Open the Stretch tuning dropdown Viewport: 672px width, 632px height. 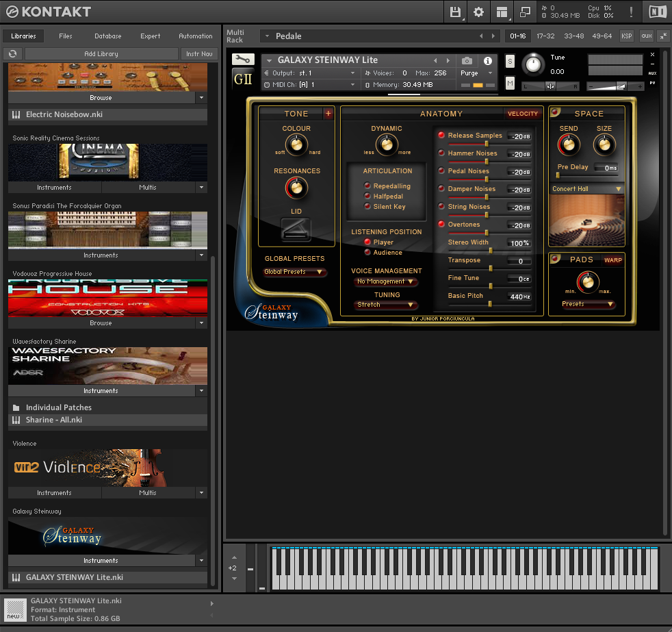(x=386, y=305)
